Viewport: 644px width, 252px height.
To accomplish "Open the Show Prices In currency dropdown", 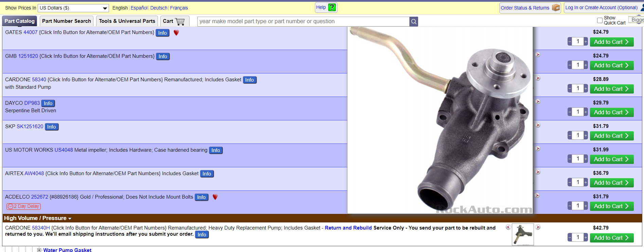I will pos(73,8).
